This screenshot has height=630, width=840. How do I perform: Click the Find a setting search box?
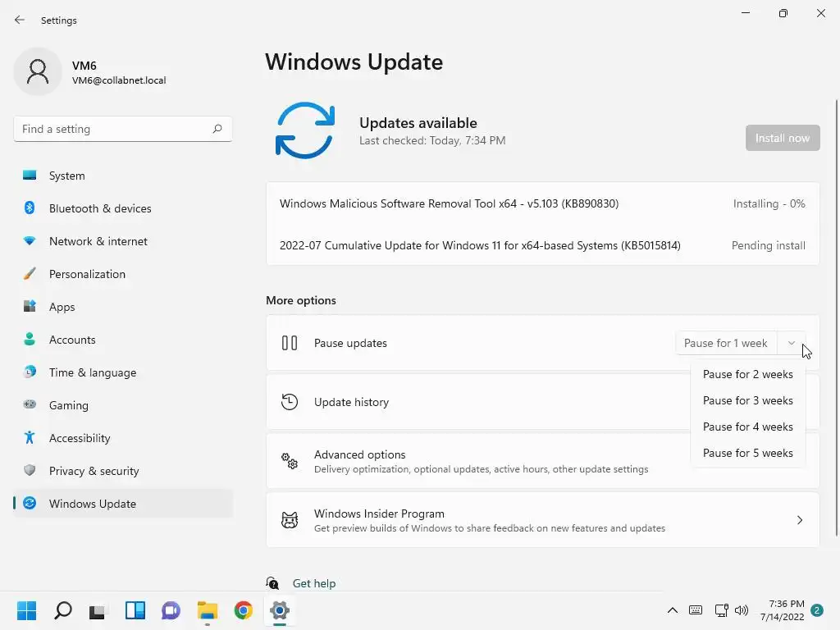point(123,129)
